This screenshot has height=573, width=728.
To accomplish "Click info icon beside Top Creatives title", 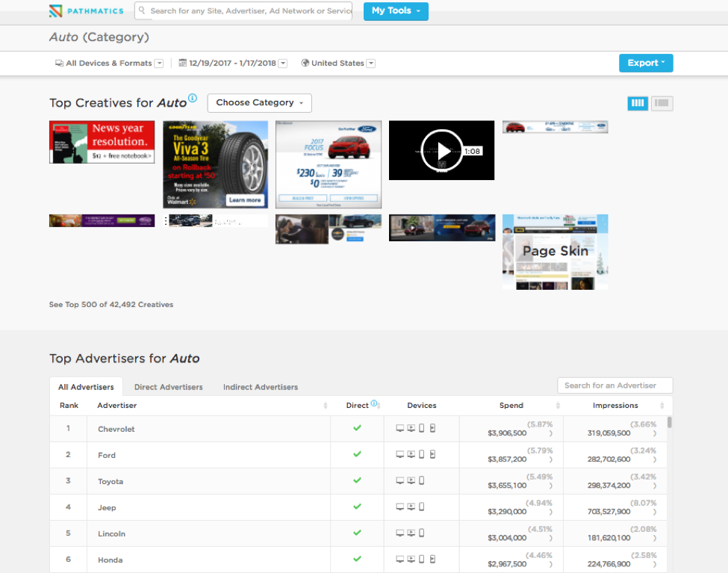I will (x=193, y=99).
